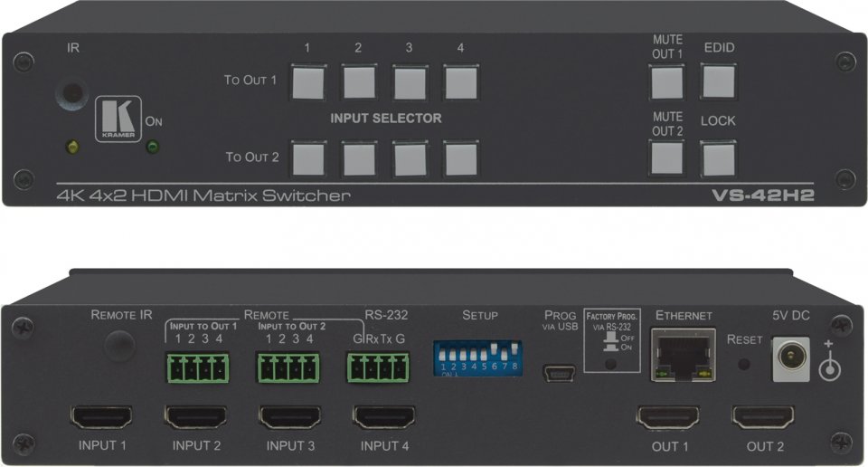Click the RS-232 green terminal block

pos(377,366)
